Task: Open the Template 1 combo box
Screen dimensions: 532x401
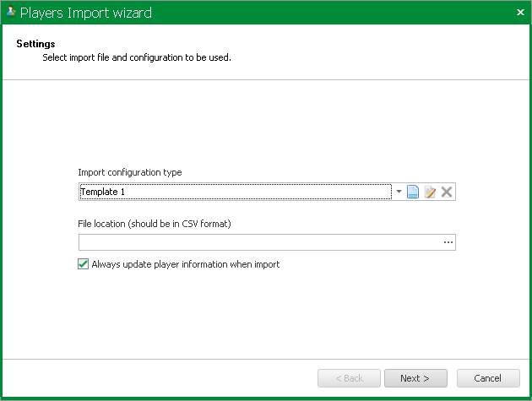Action: pyautogui.click(x=236, y=192)
